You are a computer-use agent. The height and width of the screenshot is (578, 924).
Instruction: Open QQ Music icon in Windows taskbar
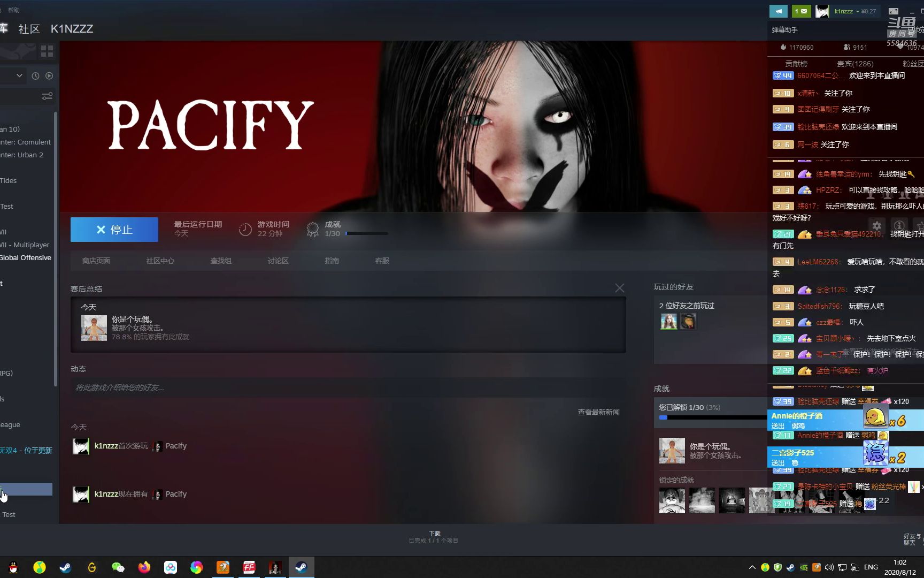pos(40,567)
